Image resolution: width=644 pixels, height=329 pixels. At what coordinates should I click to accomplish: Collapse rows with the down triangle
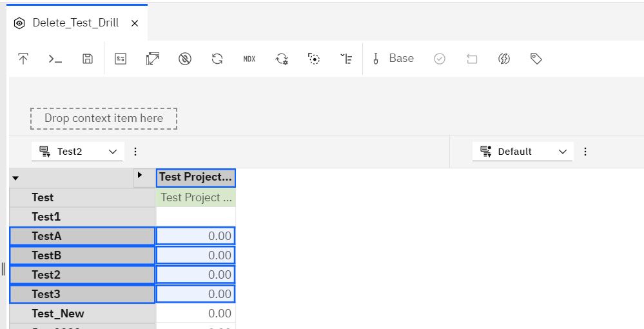[15, 179]
